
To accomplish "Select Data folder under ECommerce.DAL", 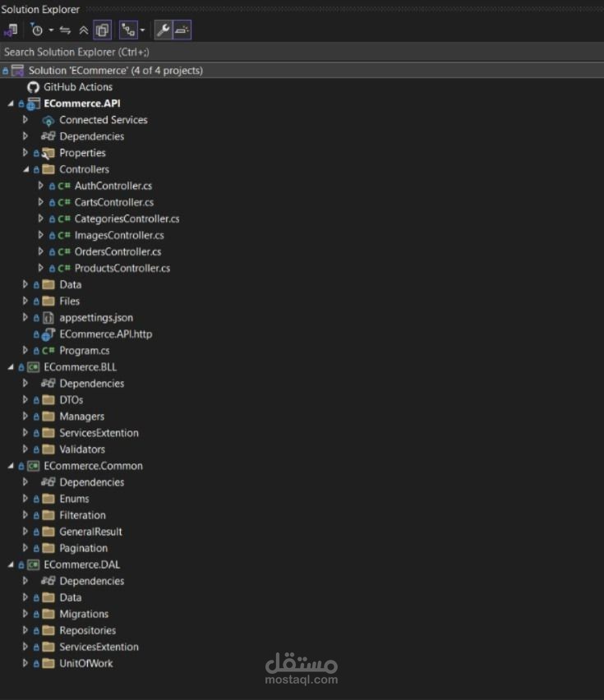I will 70,597.
